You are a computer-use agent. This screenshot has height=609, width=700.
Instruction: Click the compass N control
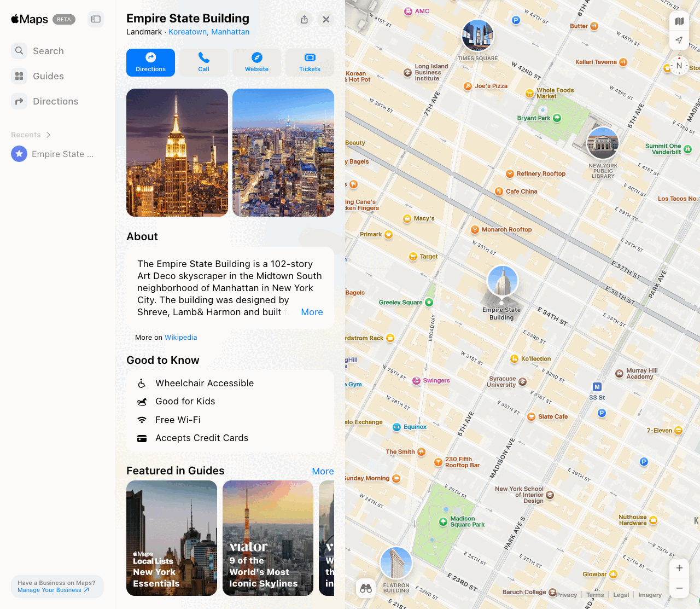(x=679, y=66)
